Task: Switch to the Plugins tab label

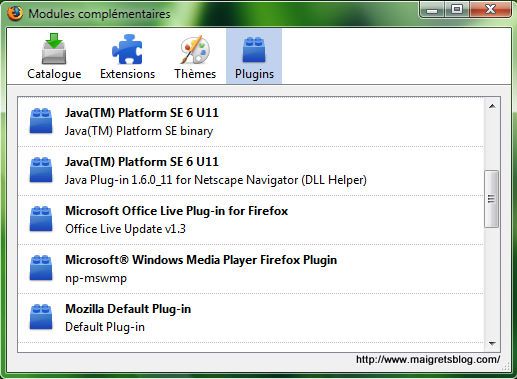Action: [x=254, y=74]
